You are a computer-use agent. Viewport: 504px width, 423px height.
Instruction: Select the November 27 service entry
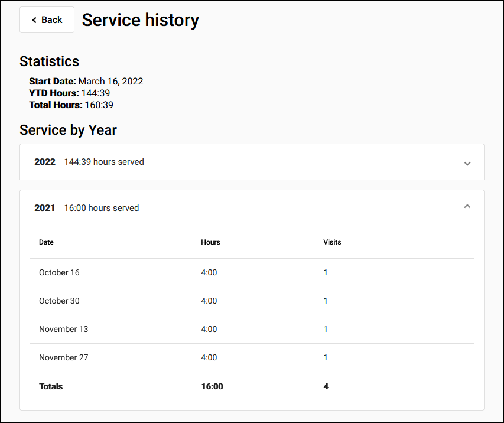63,357
